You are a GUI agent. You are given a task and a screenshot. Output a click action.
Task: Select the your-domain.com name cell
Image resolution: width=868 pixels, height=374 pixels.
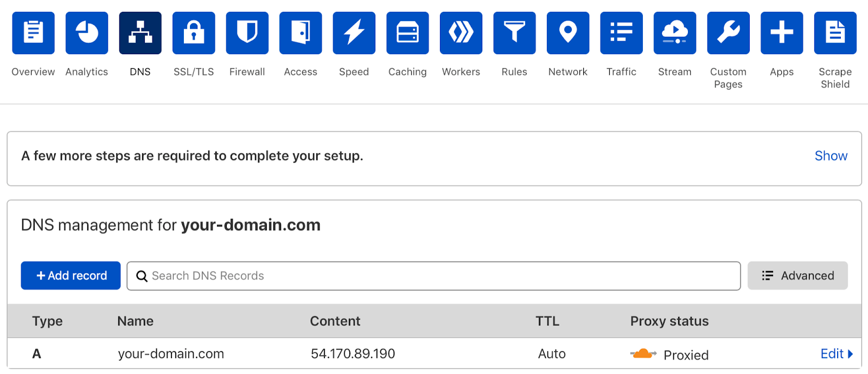[171, 354]
